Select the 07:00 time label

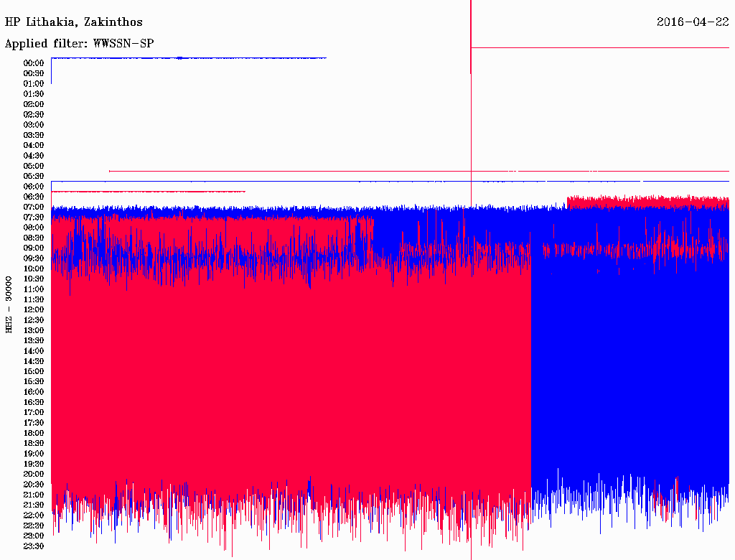(x=34, y=207)
